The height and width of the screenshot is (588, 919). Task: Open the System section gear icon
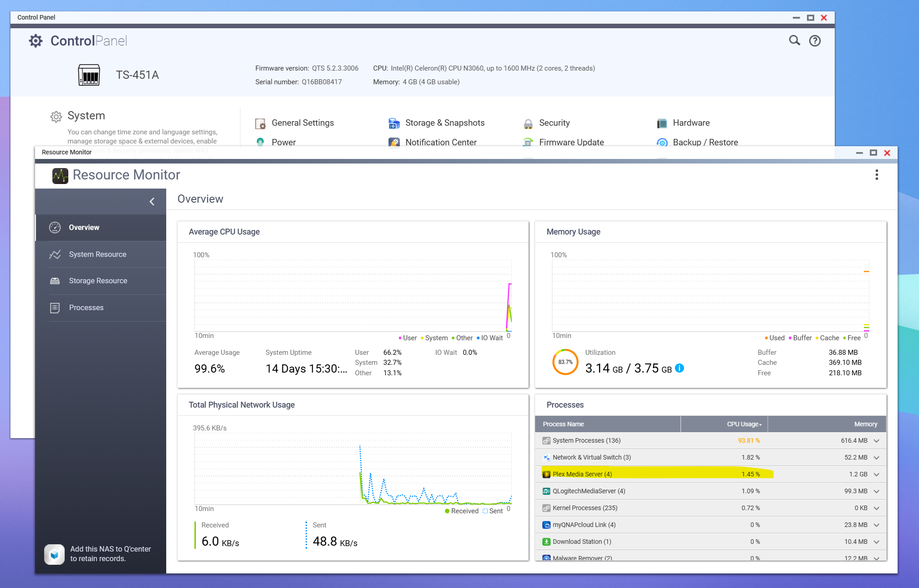pyautogui.click(x=56, y=117)
